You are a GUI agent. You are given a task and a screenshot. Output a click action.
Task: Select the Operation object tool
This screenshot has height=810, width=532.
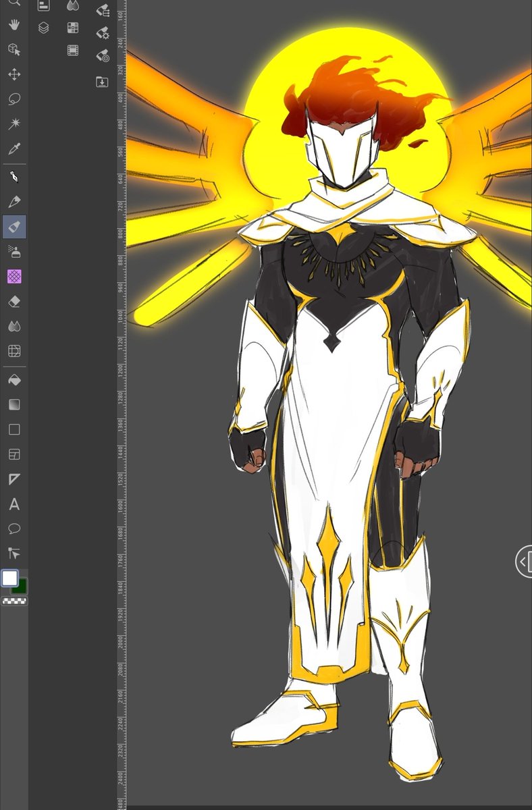14,50
